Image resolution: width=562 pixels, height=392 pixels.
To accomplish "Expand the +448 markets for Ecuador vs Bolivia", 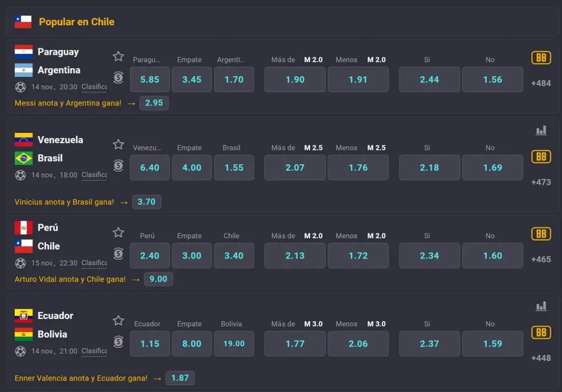I will point(541,356).
